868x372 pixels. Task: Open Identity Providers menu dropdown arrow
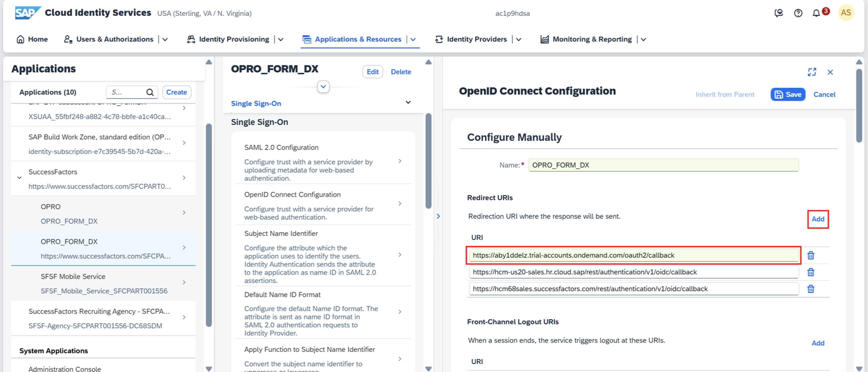tap(519, 39)
